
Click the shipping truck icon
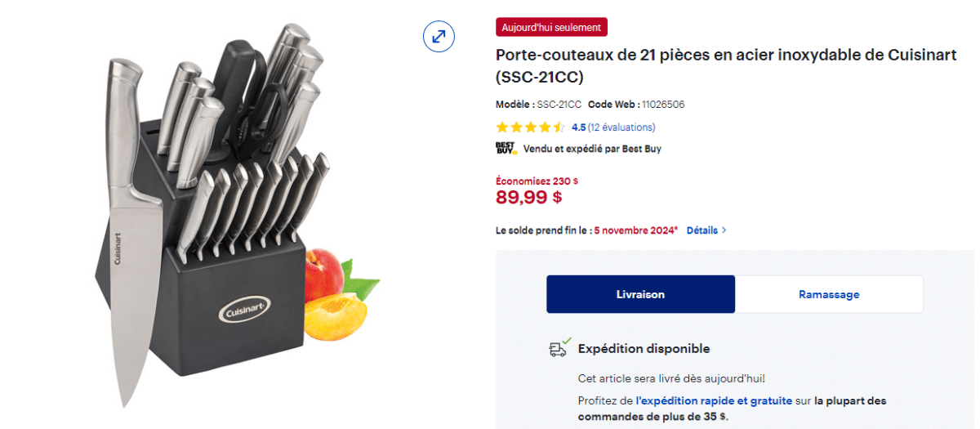[x=558, y=349]
